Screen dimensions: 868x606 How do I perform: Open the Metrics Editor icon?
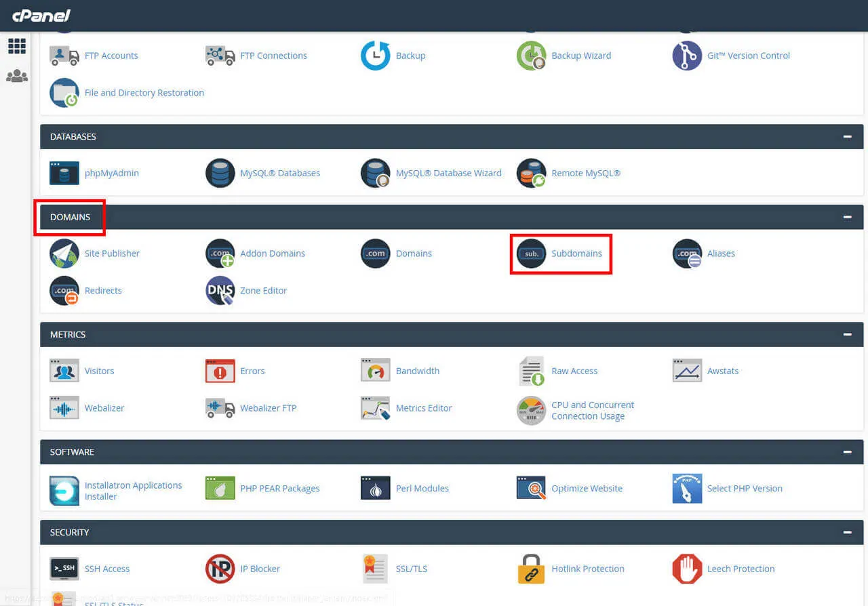pos(375,408)
